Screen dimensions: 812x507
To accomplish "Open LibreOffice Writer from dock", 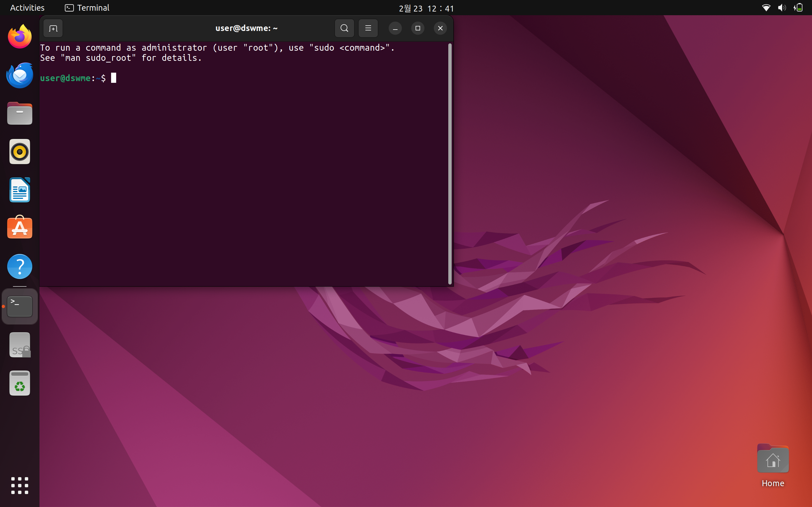I will (x=19, y=190).
